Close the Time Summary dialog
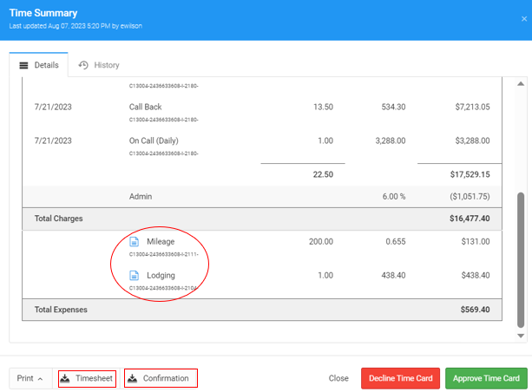The image size is (532, 392). click(x=338, y=379)
